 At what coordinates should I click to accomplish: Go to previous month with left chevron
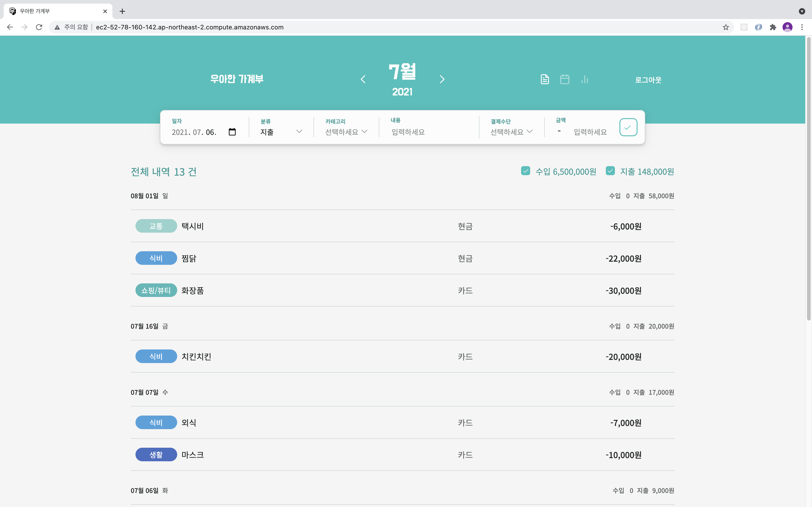point(363,79)
